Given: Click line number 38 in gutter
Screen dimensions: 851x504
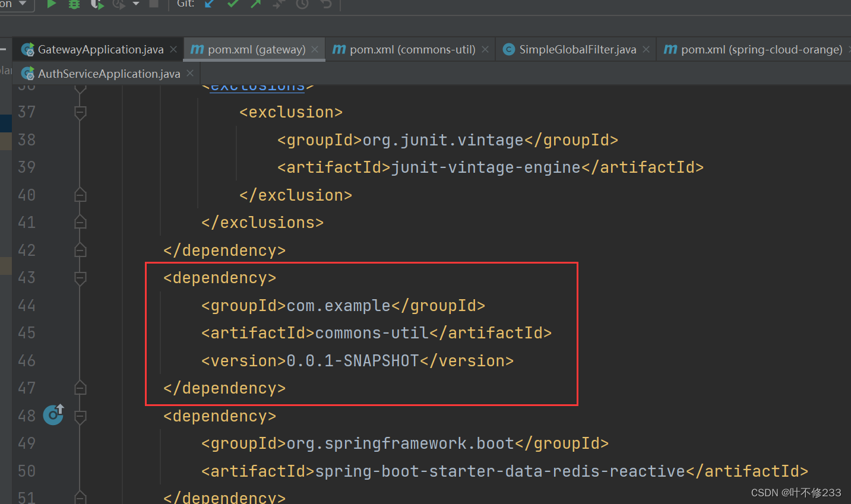Looking at the screenshot, I should click(27, 140).
